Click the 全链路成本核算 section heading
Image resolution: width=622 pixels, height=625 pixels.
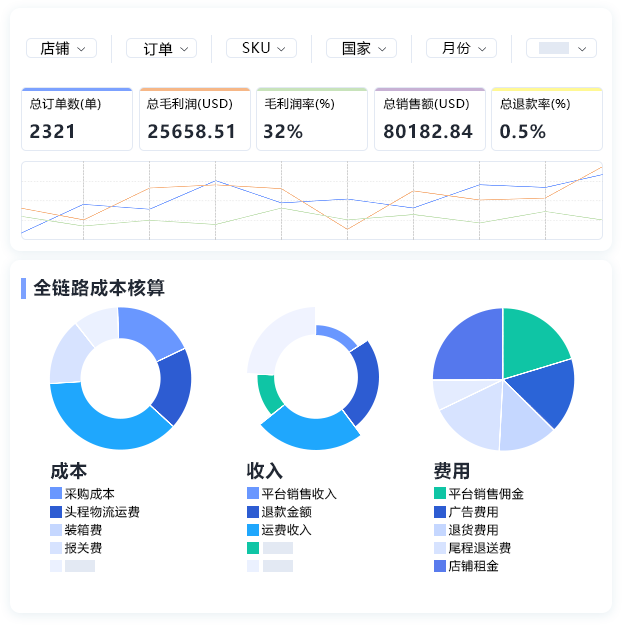tap(99, 288)
